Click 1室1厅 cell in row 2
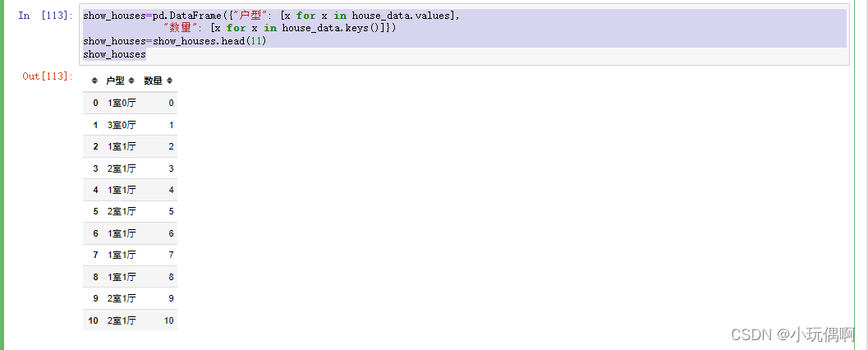The image size is (868, 350). 122,147
